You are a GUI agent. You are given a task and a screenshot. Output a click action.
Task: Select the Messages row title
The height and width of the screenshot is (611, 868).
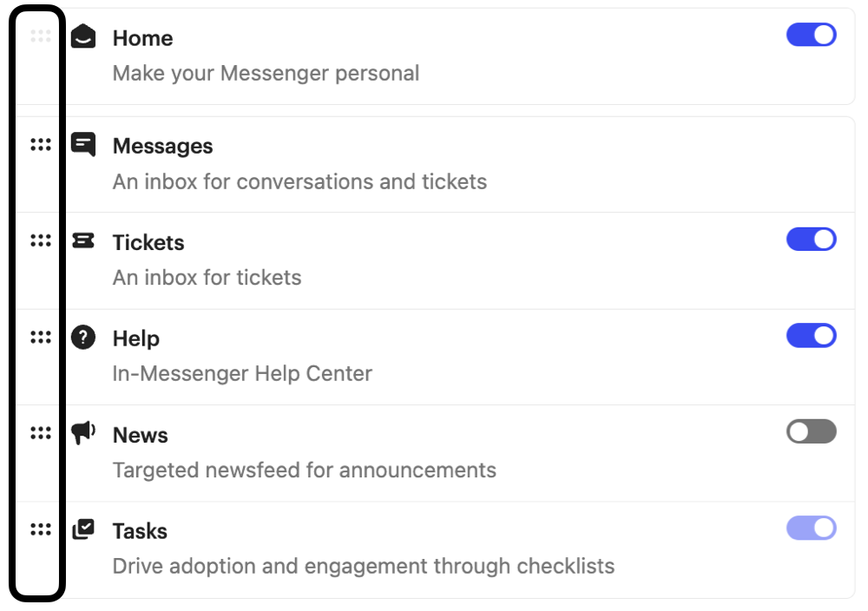[163, 146]
